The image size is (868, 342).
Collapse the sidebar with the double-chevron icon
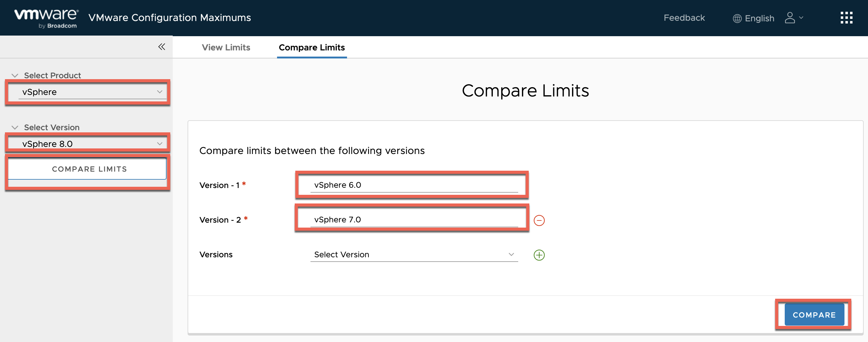pyautogui.click(x=162, y=47)
